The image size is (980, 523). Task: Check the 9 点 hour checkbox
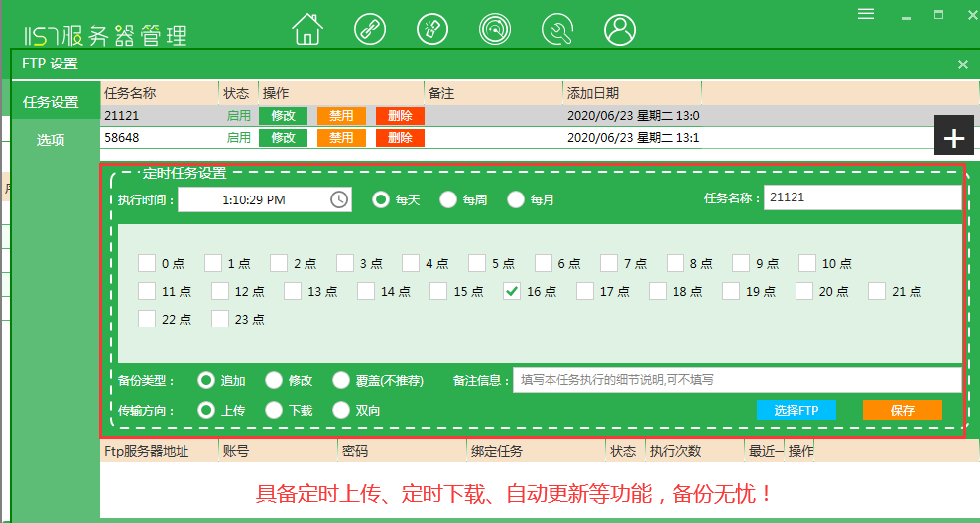(x=742, y=263)
